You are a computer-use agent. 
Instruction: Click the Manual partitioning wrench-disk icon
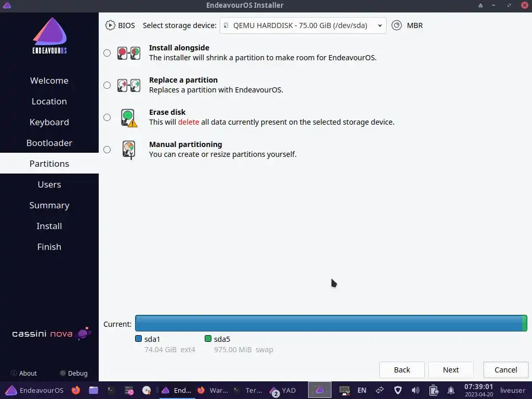(129, 150)
